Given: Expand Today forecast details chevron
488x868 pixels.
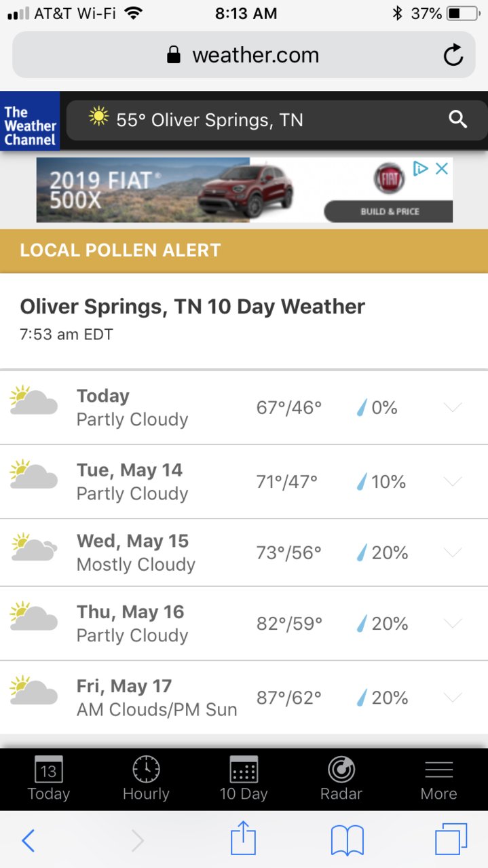Looking at the screenshot, I should point(453,407).
